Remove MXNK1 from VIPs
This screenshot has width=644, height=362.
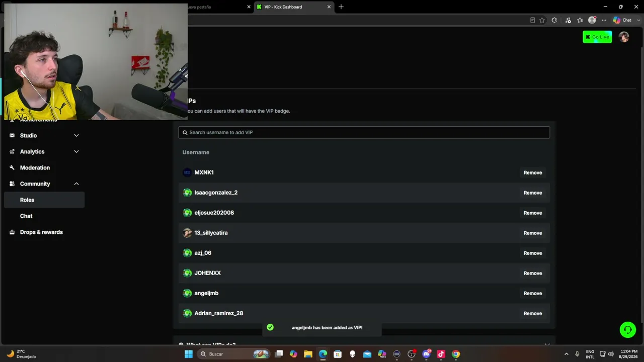(532, 172)
